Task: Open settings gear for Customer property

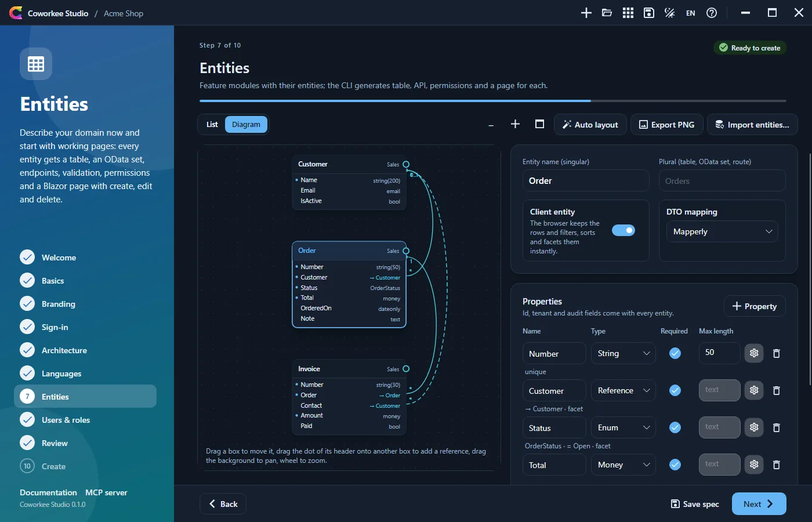Action: pos(754,390)
